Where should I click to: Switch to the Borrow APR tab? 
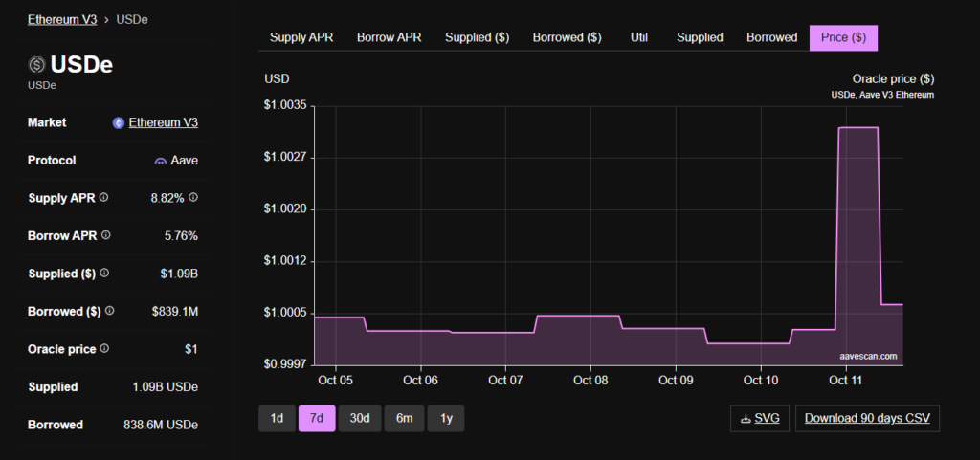(x=389, y=37)
